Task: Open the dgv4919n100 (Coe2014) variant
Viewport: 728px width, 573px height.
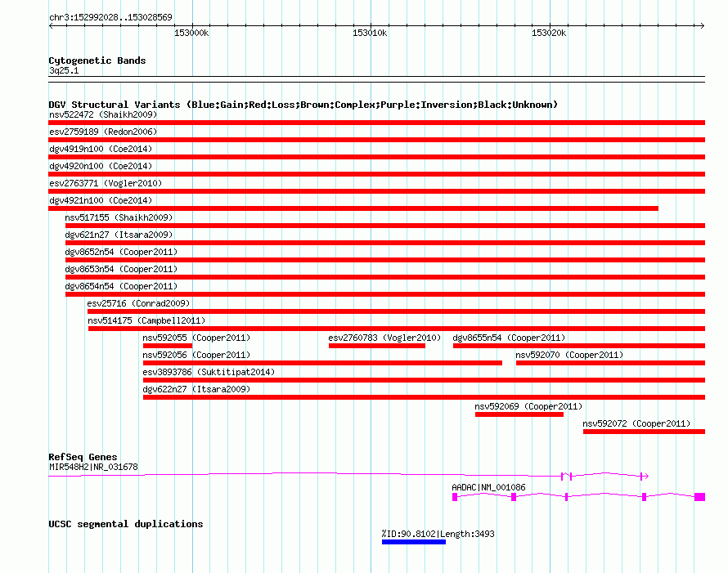Action: (101, 149)
